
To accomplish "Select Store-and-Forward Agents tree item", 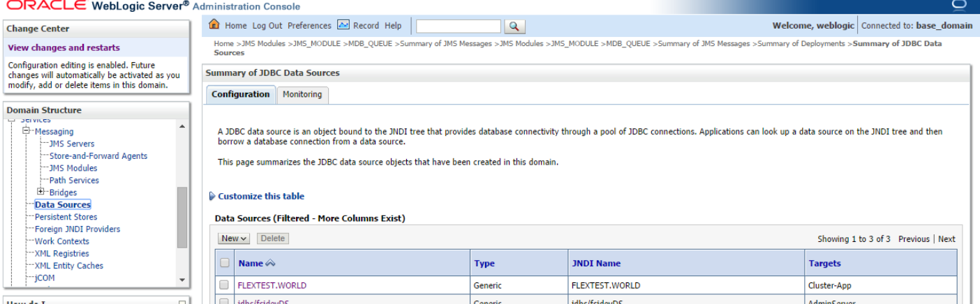I will click(98, 156).
